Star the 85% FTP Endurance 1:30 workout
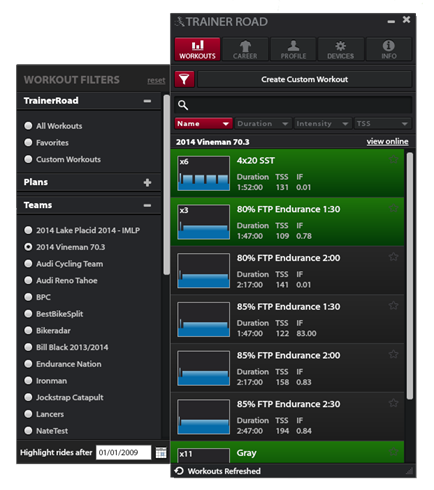This screenshot has width=434, height=490. [394, 305]
